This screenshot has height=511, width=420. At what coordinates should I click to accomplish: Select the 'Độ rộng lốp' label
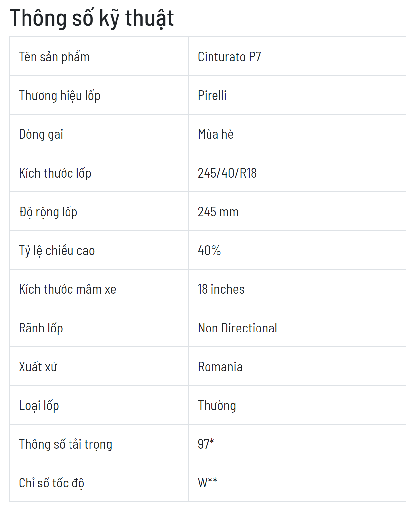pos(48,212)
